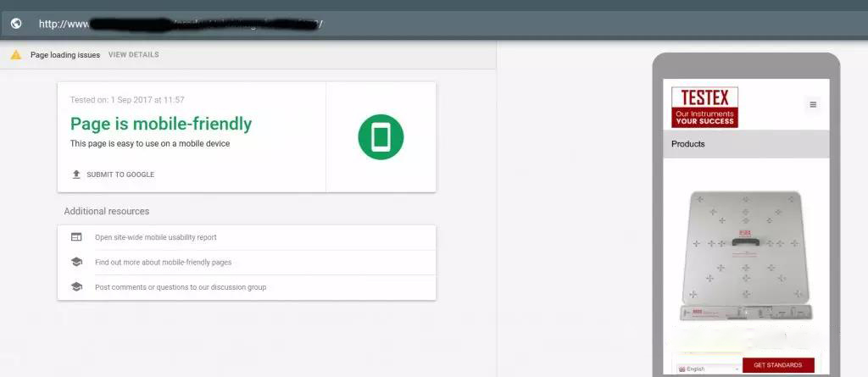Click the yellow warning triangle icon
Screen dimensions: 868x377
16,55
